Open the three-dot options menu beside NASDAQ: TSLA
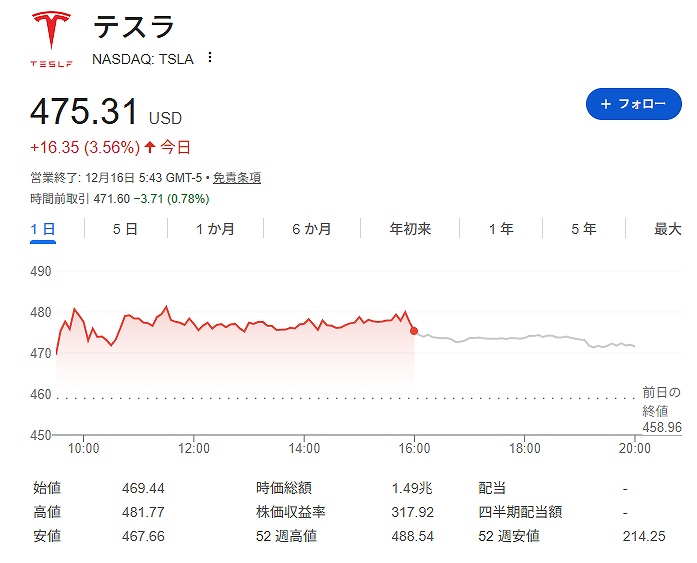Screen dimensions: 697x563 click(209, 58)
